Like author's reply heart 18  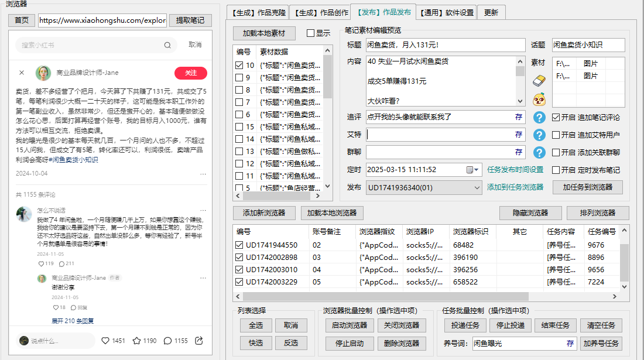click(56, 307)
